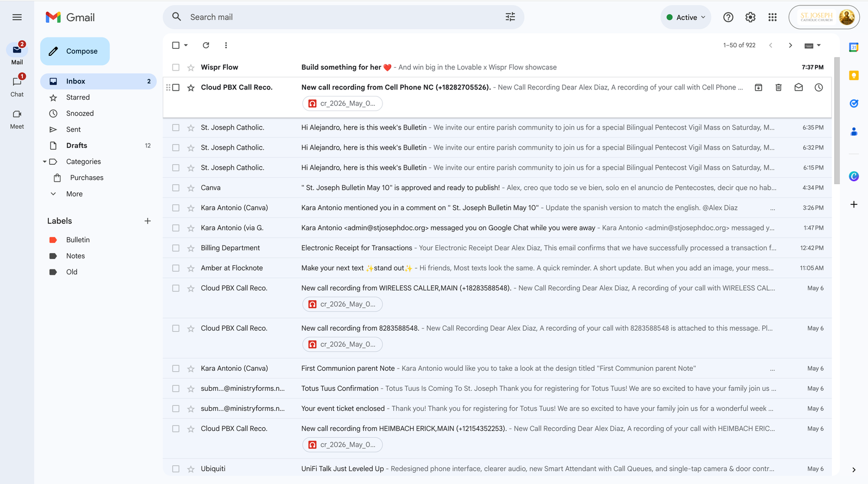Viewport: 868px width, 484px height.
Task: Open attachment chip on HEIMBACH ERICK email
Action: click(342, 445)
